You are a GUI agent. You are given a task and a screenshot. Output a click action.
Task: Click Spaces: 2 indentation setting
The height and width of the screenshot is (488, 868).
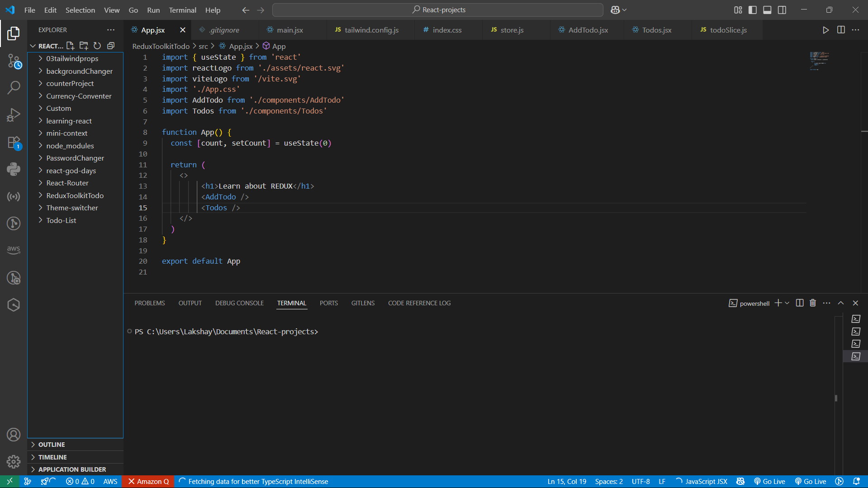[x=609, y=482]
